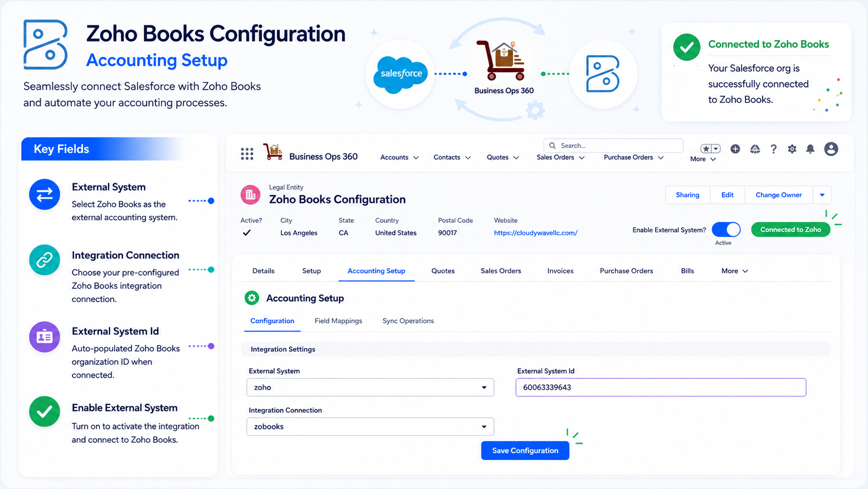This screenshot has width=868, height=489.
Task: Open the help question mark icon
Action: [x=774, y=149]
